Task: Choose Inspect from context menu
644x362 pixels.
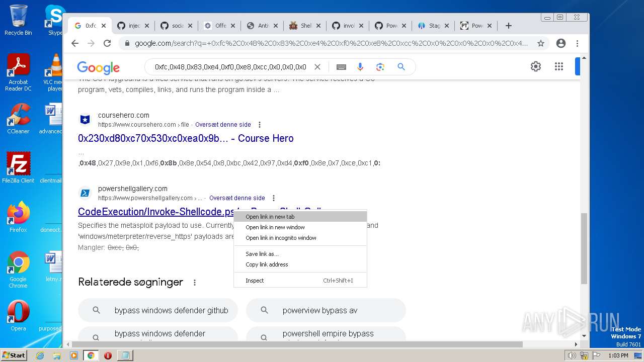Action: coord(300,281)
